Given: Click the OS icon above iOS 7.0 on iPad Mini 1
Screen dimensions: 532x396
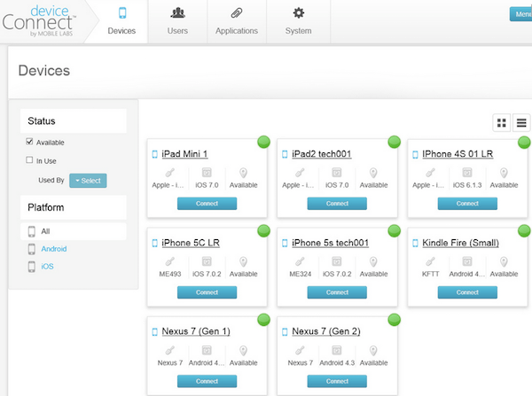Looking at the screenshot, I should click(x=207, y=173).
